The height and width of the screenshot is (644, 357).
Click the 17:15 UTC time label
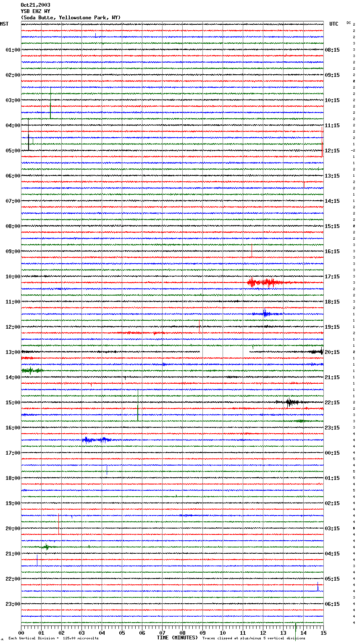332,277
